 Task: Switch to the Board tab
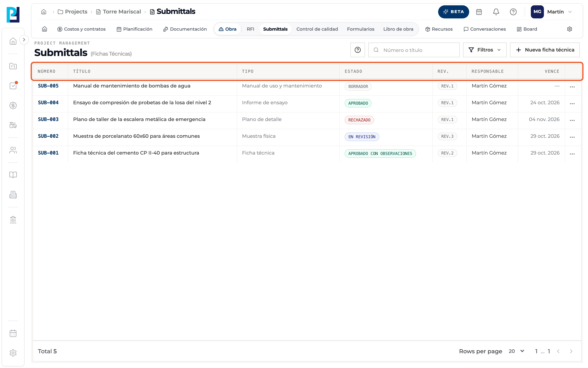[527, 29]
